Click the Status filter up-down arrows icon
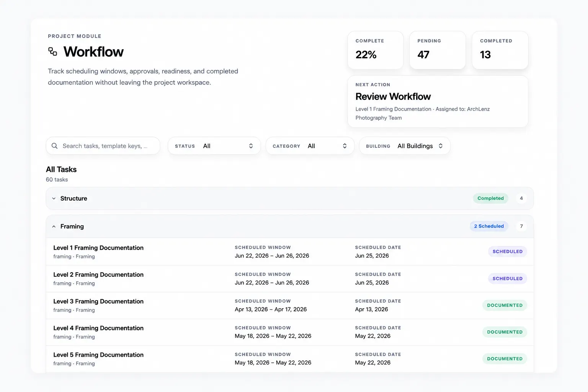The height and width of the screenshot is (392, 588). (x=251, y=146)
